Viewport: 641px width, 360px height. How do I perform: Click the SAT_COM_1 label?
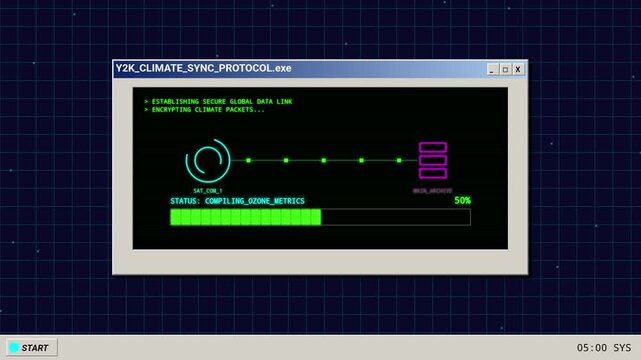(x=208, y=191)
